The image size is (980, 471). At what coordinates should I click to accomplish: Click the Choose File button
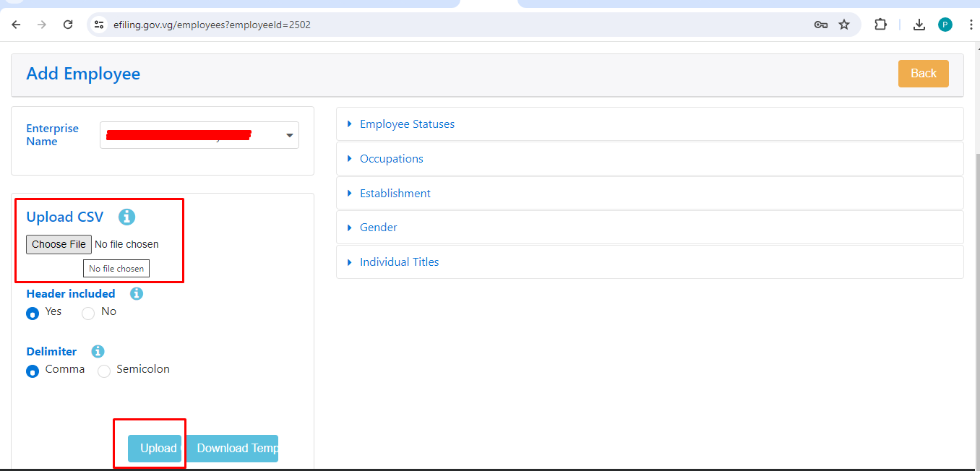tap(59, 245)
